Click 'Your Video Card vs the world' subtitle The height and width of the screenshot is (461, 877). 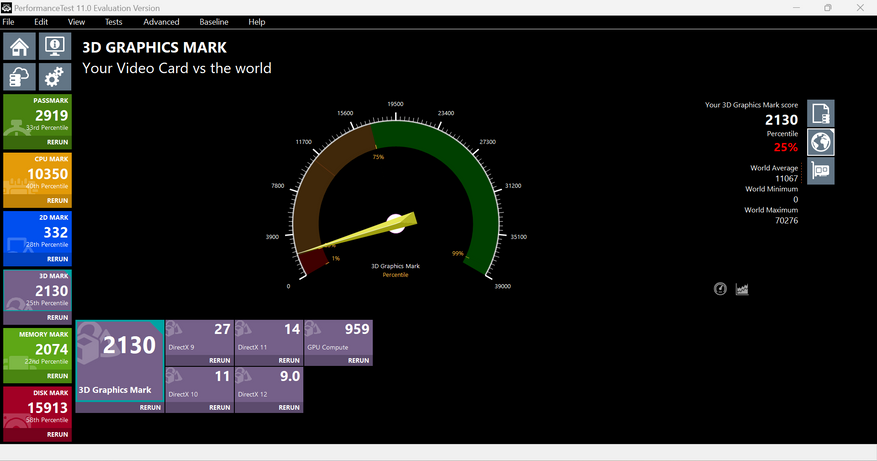tap(177, 68)
